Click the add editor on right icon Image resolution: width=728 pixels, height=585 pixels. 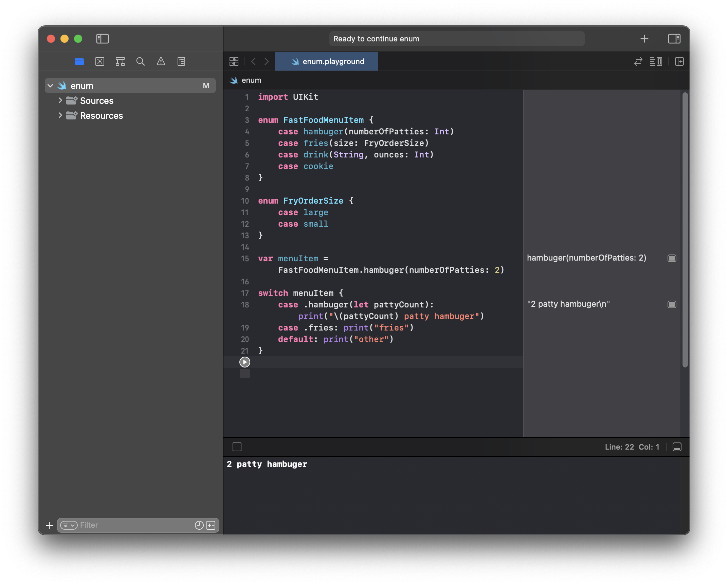[x=679, y=61]
